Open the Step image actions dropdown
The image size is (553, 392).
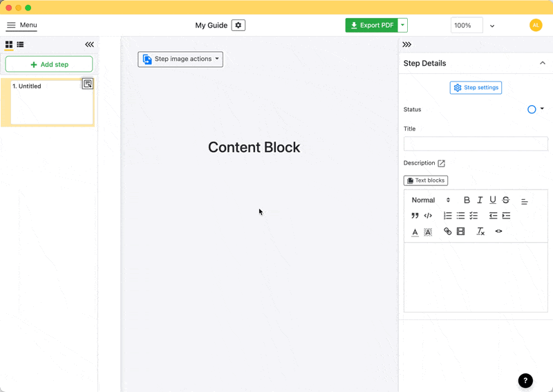(180, 59)
